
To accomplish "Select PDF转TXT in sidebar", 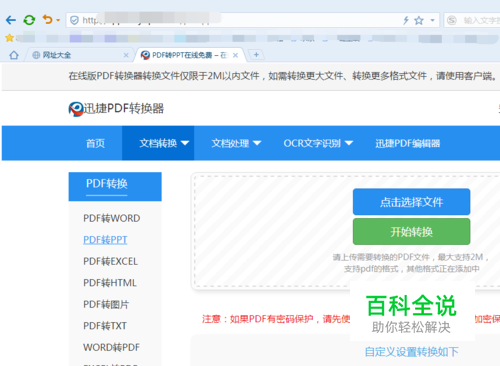I will tap(105, 326).
